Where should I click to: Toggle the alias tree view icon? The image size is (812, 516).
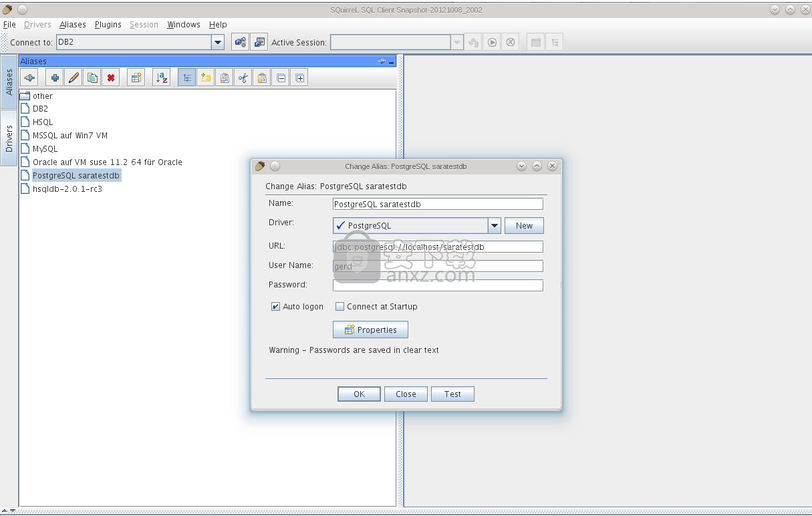pos(187,78)
